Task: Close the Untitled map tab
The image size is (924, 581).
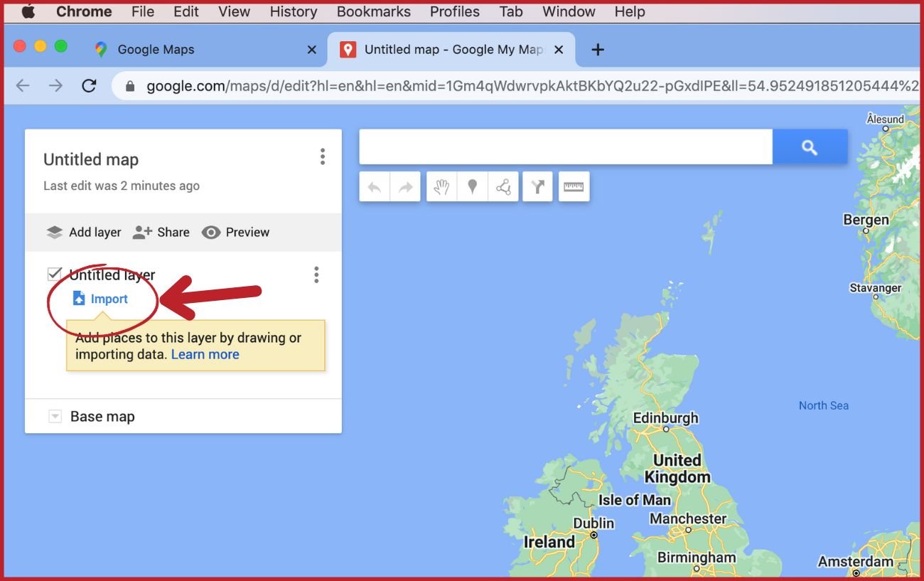Action: pyautogui.click(x=559, y=50)
